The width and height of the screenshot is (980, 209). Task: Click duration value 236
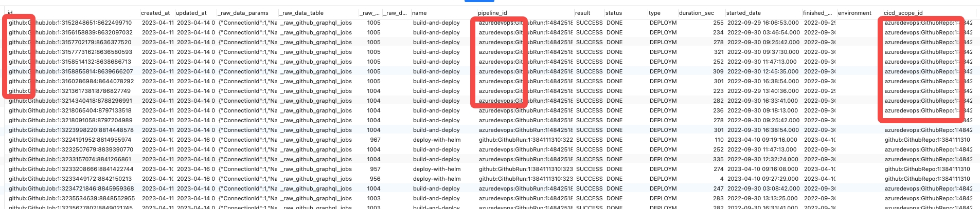tap(718, 110)
